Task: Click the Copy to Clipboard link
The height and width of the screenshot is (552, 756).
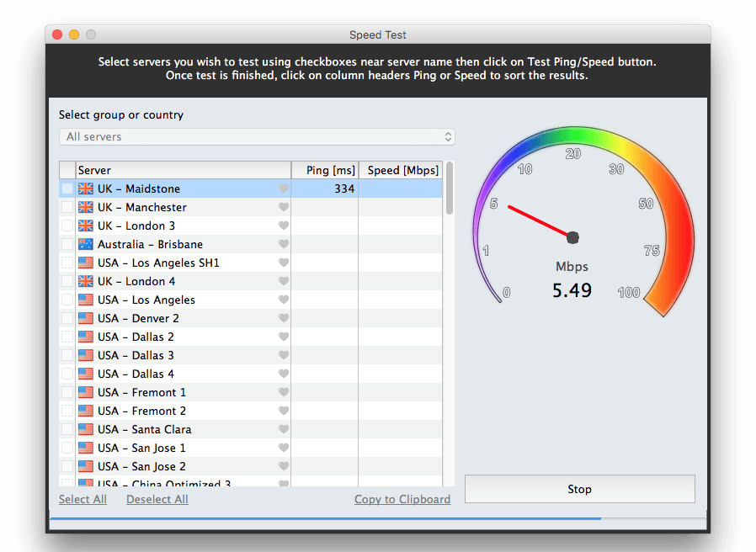Action: (402, 499)
